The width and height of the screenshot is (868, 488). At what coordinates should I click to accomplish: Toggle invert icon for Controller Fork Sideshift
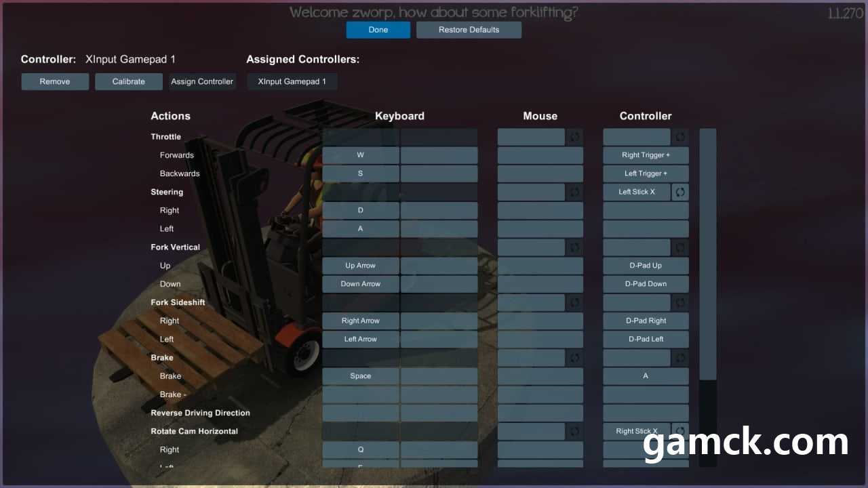pyautogui.click(x=680, y=302)
